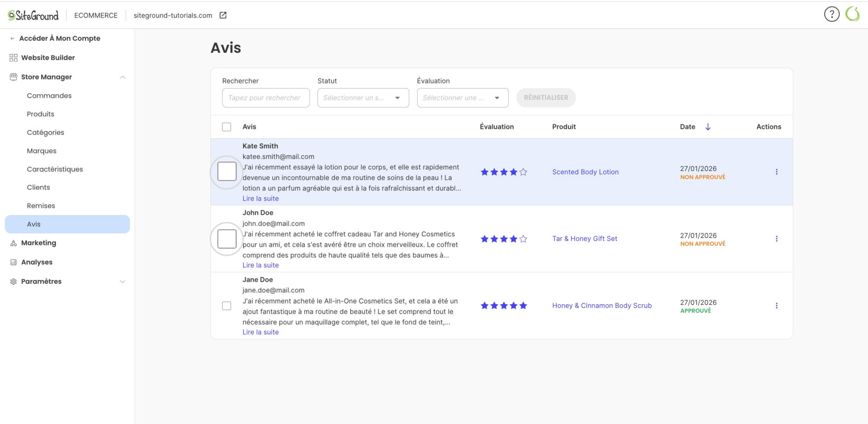
Task: Open actions menu for Jane Doe review
Action: click(776, 306)
